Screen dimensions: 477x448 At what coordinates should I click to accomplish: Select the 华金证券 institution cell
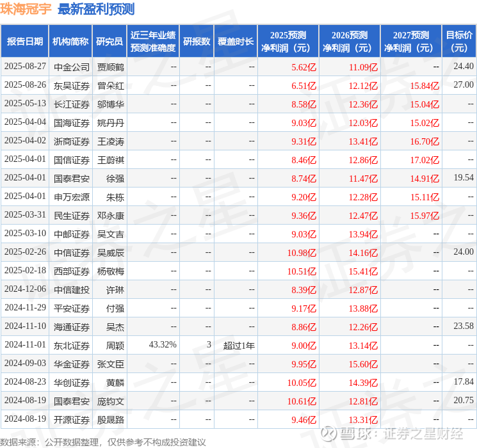(72, 364)
